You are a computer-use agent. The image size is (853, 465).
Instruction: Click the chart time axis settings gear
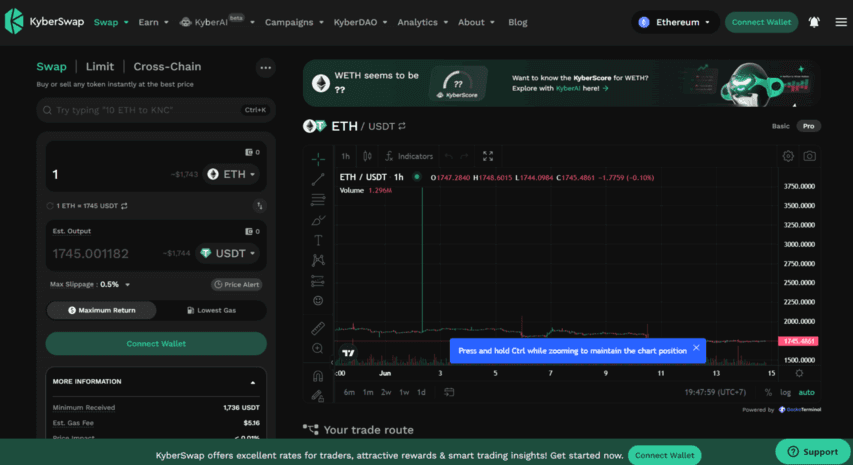(x=799, y=373)
